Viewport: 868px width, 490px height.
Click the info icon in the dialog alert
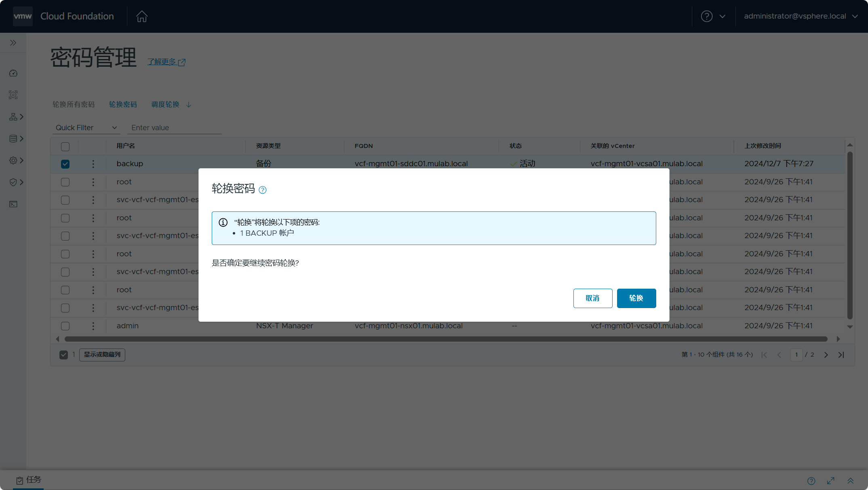223,222
